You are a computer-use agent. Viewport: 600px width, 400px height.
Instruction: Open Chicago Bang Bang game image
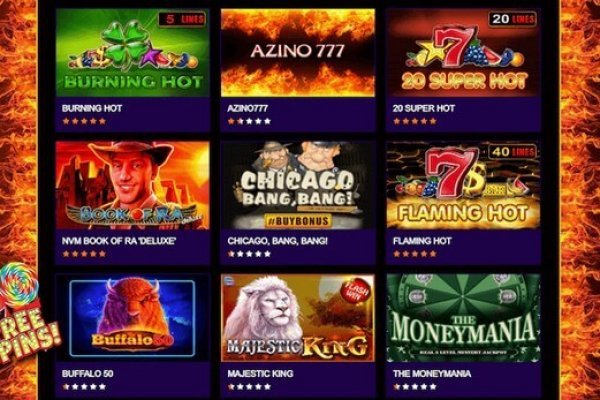(298, 185)
